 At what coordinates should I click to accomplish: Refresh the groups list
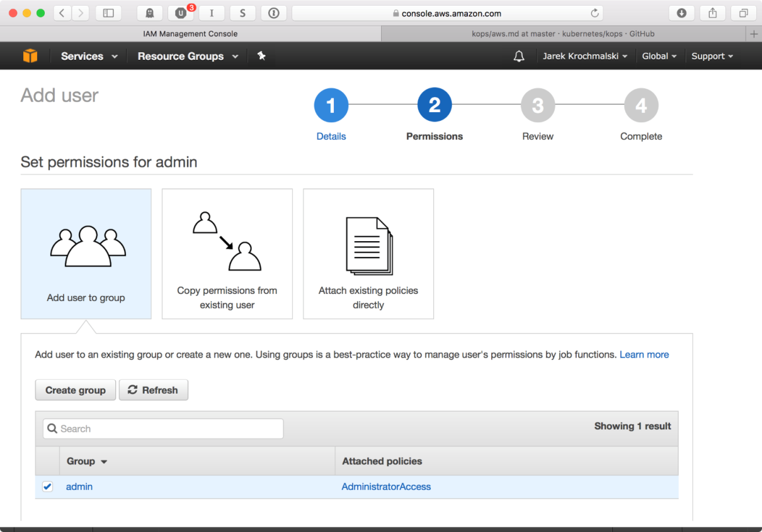pos(154,390)
